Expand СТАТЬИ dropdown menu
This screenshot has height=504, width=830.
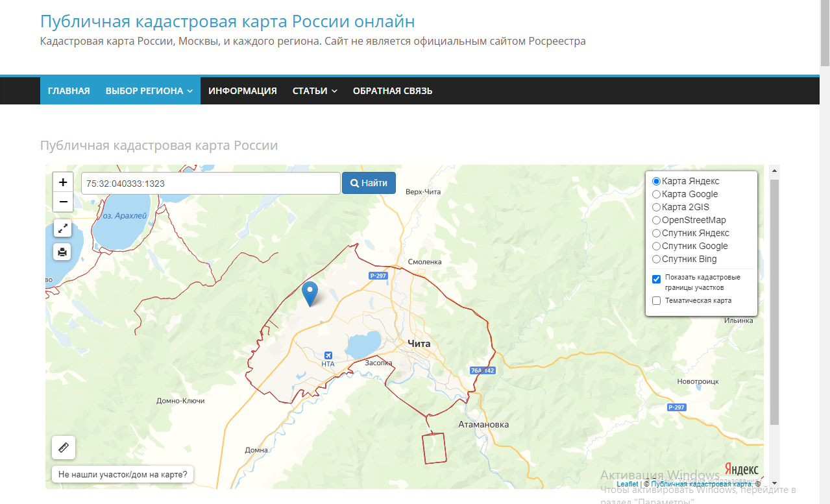(x=315, y=91)
